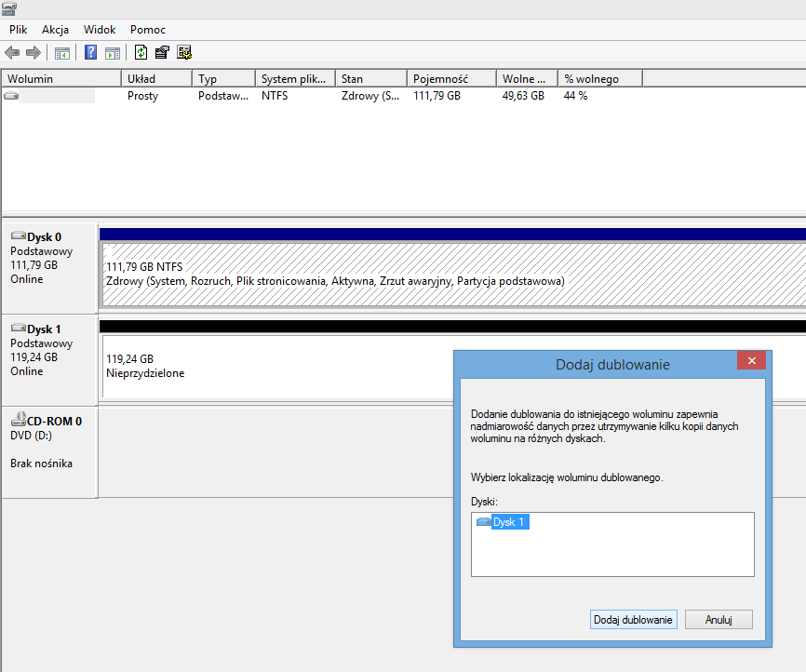
Task: Sort by the System plików column header
Action: coord(295,79)
